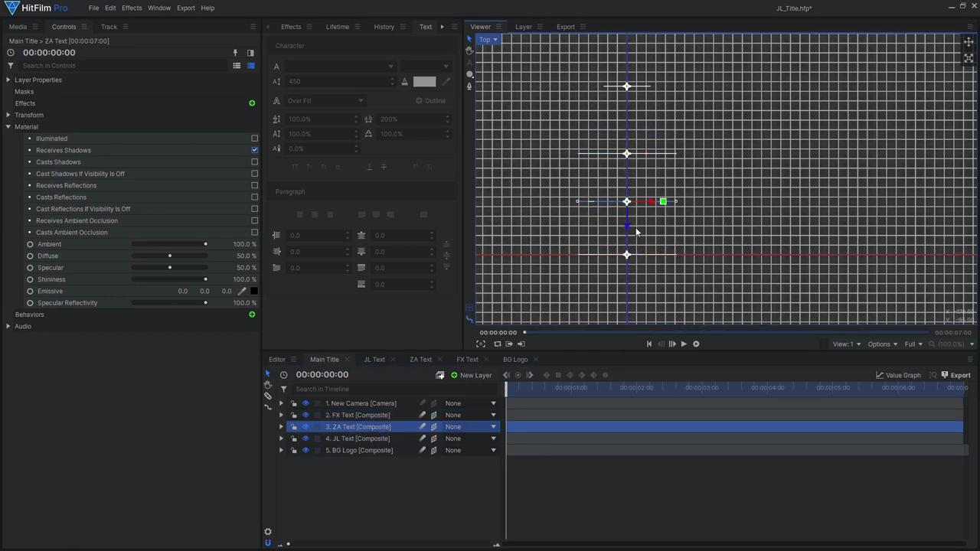The height and width of the screenshot is (551, 980).
Task: Click the New Layer button
Action: click(x=471, y=375)
